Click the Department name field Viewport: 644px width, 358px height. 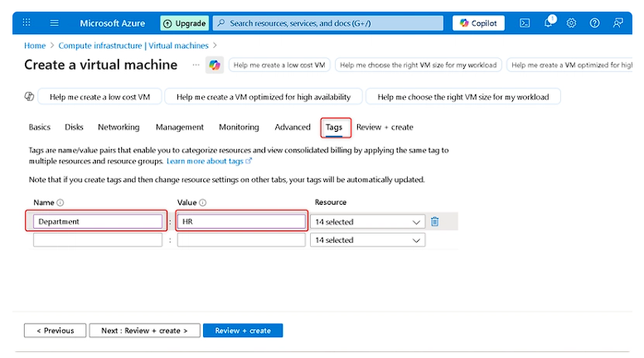[98, 221]
